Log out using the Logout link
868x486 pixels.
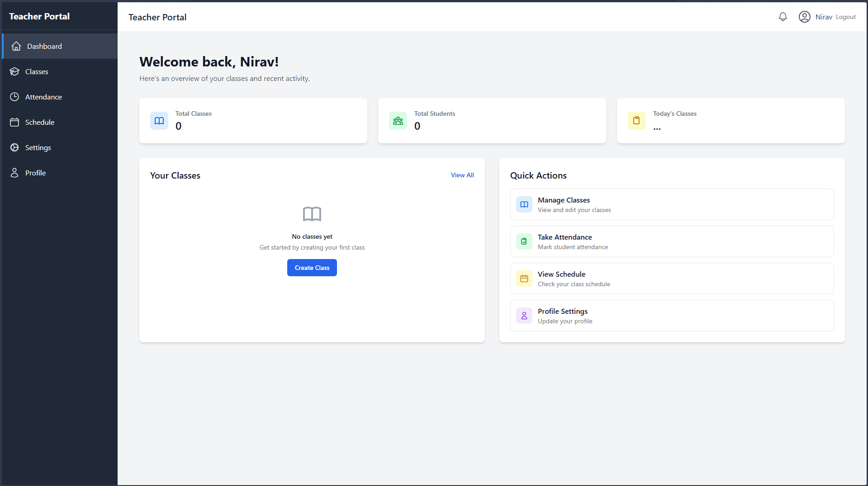pyautogui.click(x=845, y=17)
